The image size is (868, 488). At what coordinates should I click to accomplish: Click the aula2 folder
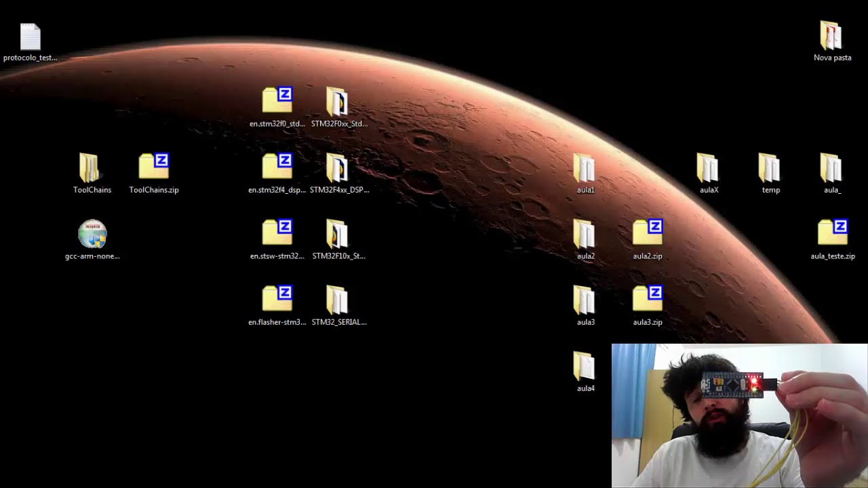point(584,234)
